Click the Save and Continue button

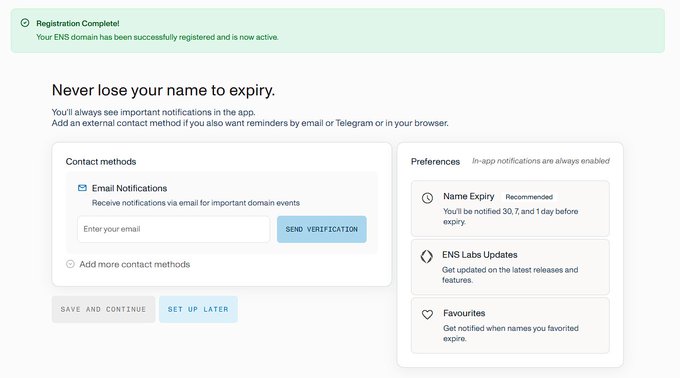tap(103, 309)
